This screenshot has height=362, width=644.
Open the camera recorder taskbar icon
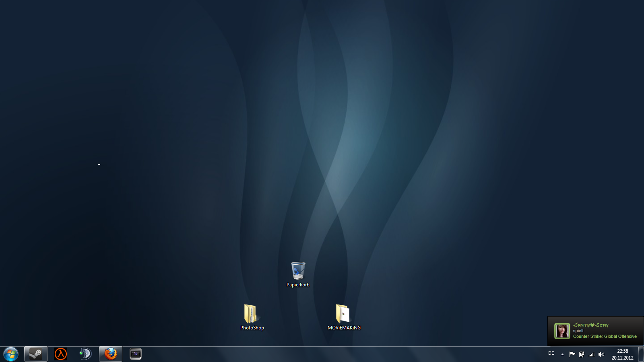(136, 354)
